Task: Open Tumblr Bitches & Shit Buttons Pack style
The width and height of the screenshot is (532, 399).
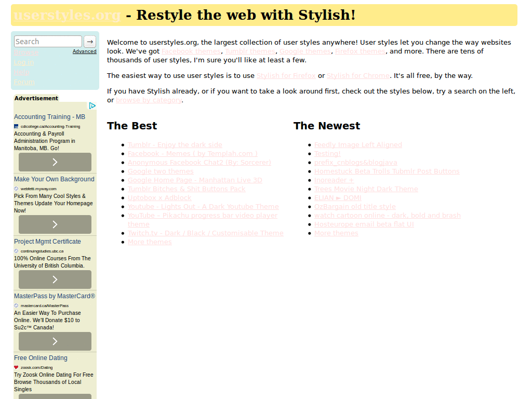Action: point(187,189)
